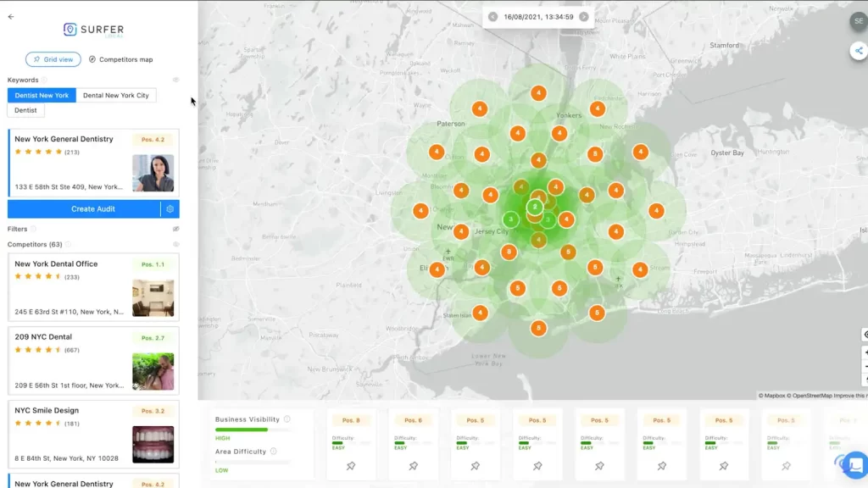The width and height of the screenshot is (868, 488).
Task: Pin the Pos. 6 result card
Action: click(414, 465)
